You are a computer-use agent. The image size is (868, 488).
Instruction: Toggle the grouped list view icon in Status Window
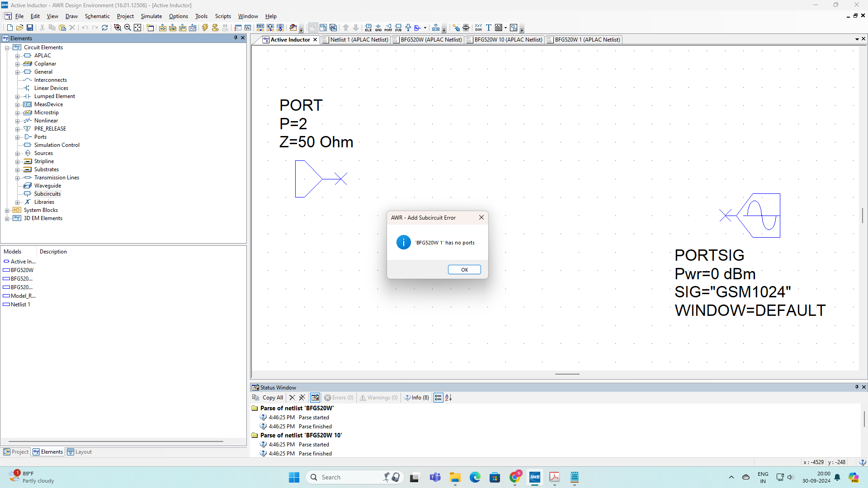pos(439,398)
